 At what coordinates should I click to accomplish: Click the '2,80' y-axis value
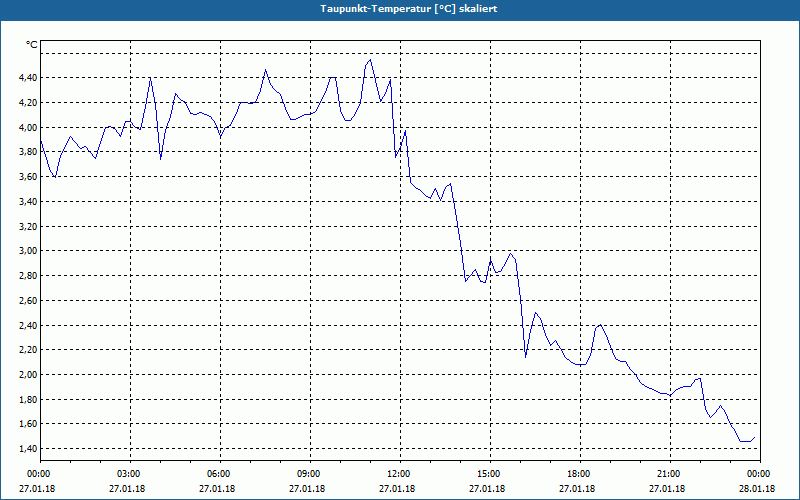coord(27,276)
